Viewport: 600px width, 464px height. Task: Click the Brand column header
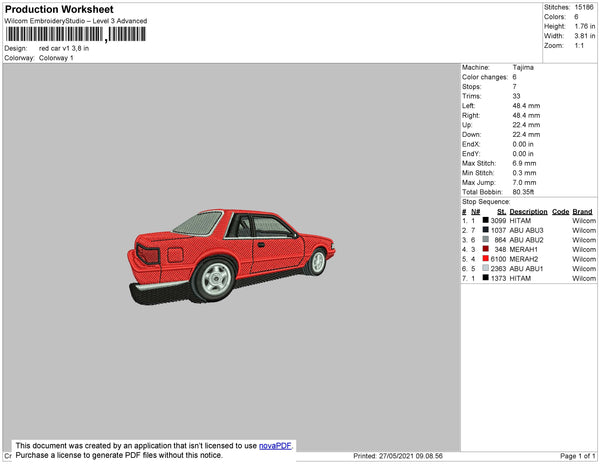tap(582, 212)
